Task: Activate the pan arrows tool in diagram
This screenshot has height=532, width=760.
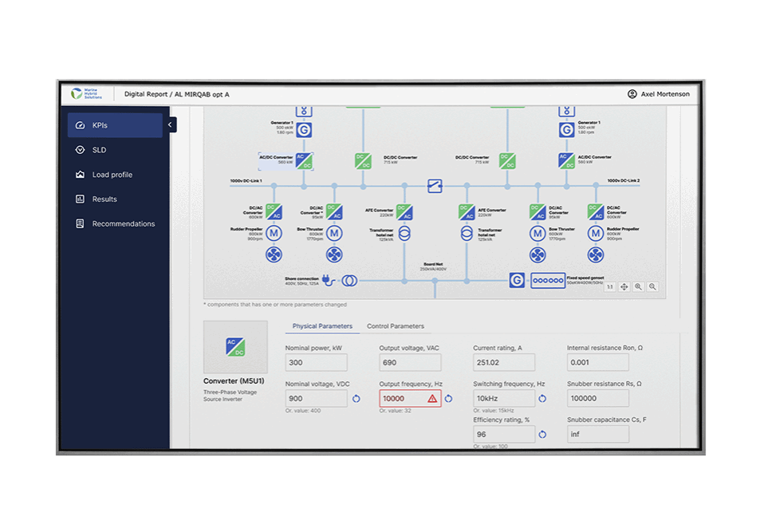Action: coord(624,286)
